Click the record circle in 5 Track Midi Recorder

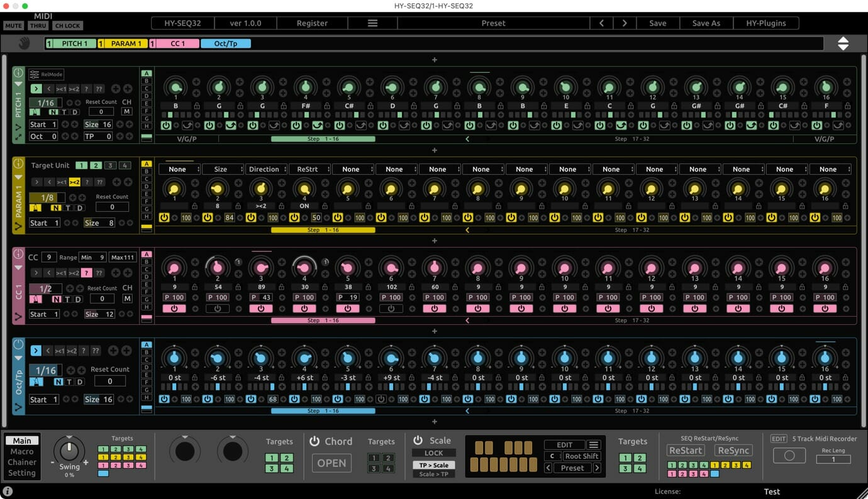pos(789,454)
